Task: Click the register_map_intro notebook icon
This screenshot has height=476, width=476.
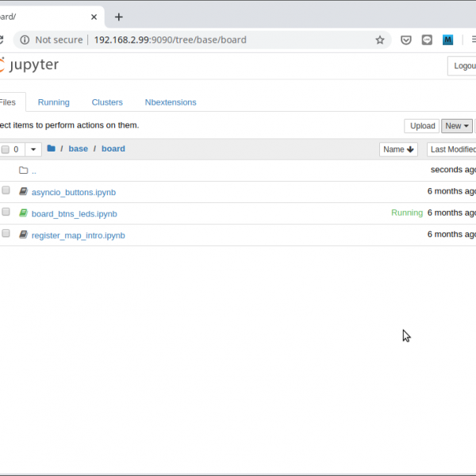Action: click(24, 235)
